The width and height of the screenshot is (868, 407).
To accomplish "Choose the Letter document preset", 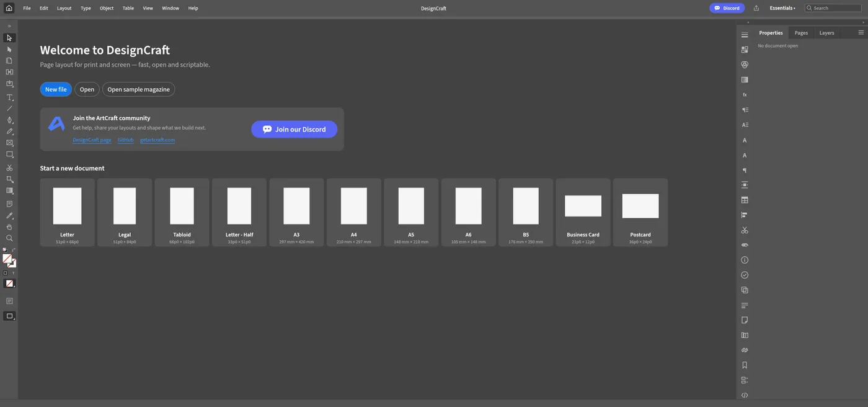I will (67, 213).
